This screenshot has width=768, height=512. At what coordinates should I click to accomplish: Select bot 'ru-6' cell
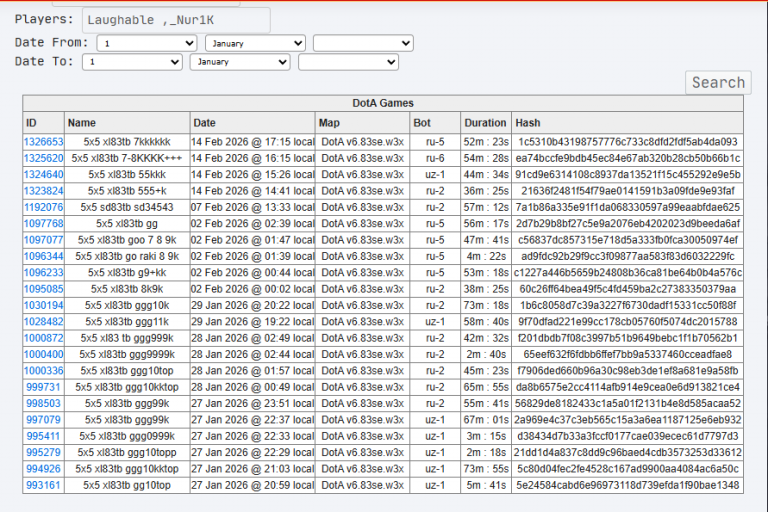435,158
